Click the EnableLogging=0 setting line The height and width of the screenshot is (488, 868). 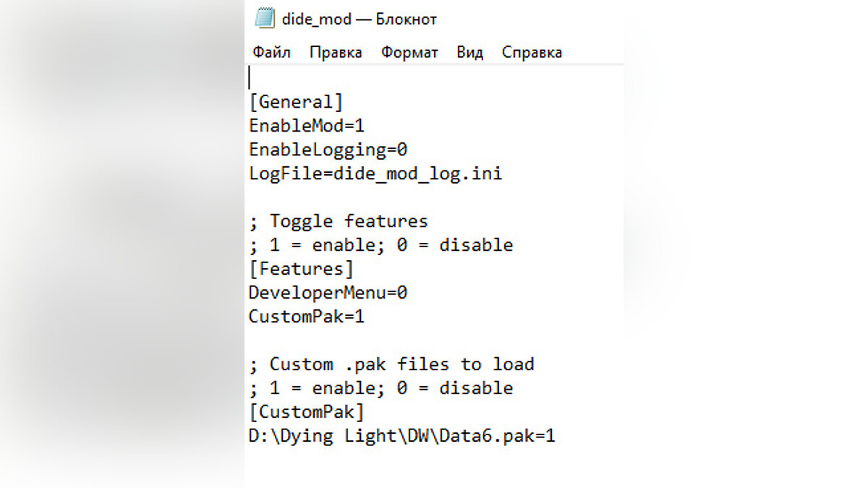[328, 150]
